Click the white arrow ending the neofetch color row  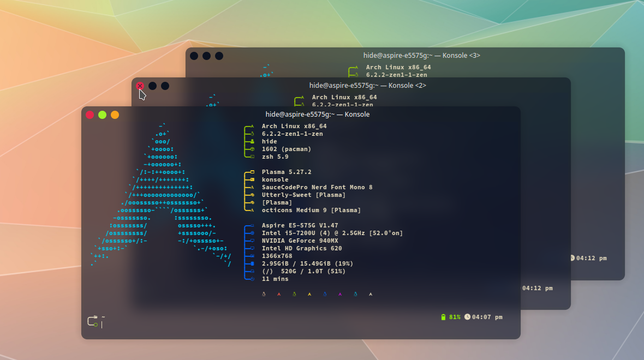[371, 294]
